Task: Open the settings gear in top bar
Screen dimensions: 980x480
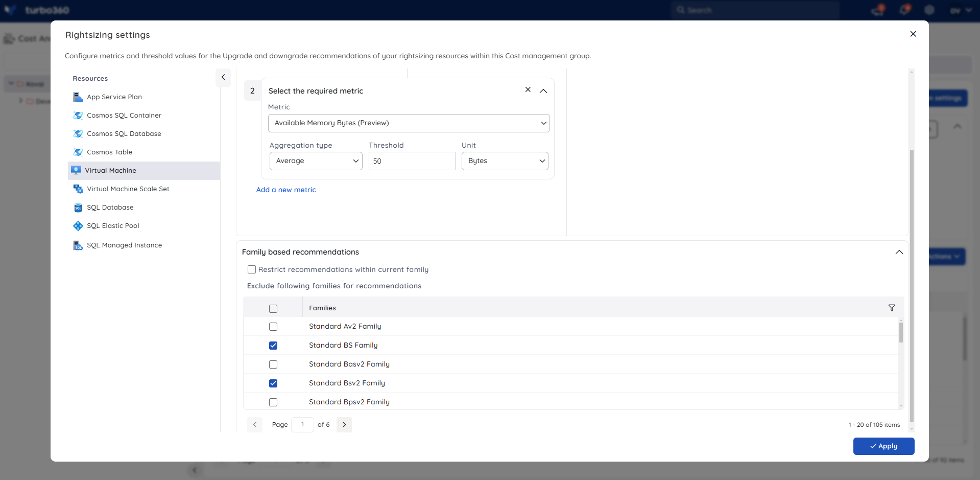Action: 929,10
